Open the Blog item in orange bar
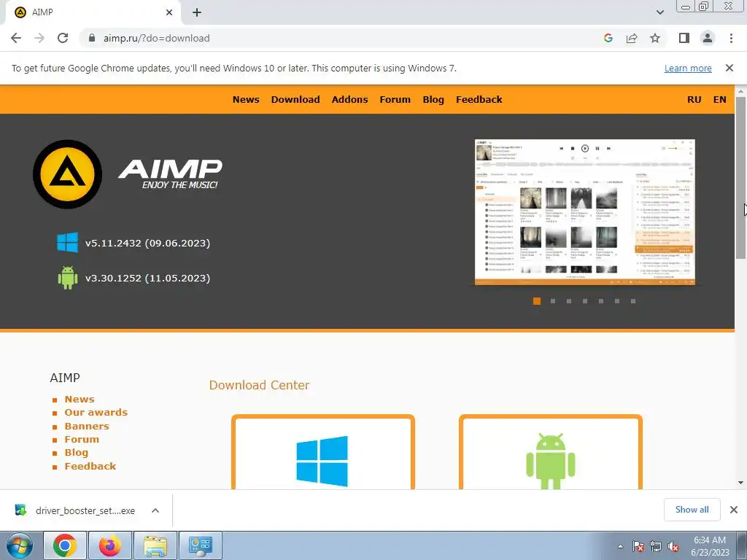The image size is (747, 560). [x=433, y=99]
